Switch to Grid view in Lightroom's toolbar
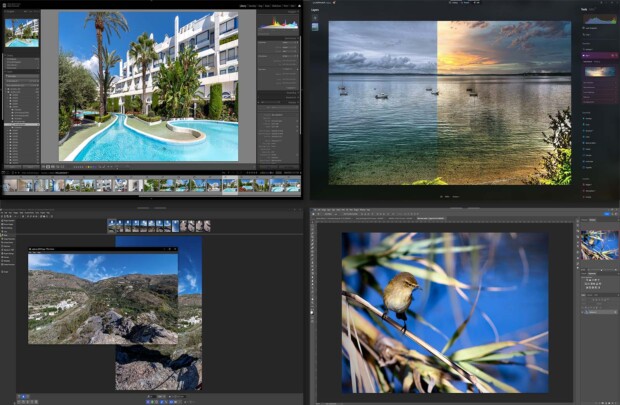 tap(45, 166)
